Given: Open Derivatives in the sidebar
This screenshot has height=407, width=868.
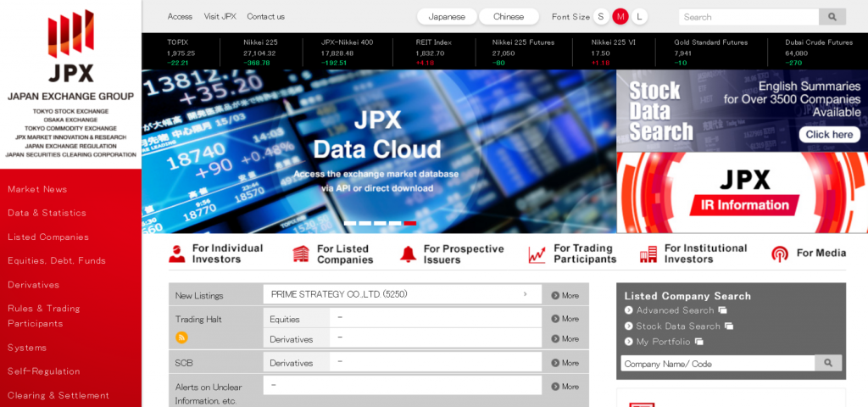Looking at the screenshot, I should point(33,285).
